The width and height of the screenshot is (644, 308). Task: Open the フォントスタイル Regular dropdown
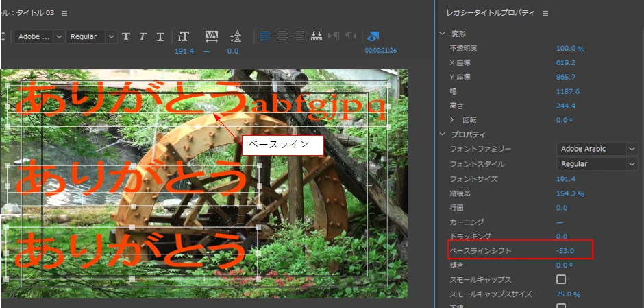(597, 164)
